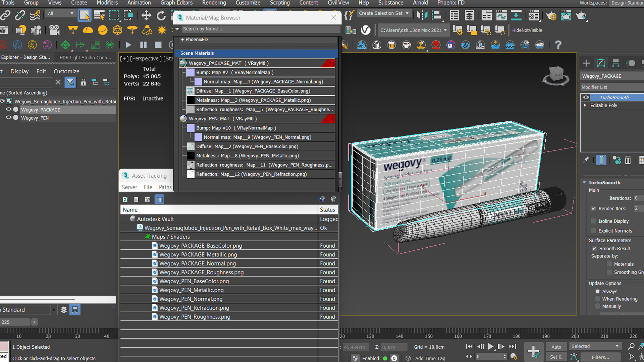Click Add Time Tag
644x362 pixels.
(430, 358)
